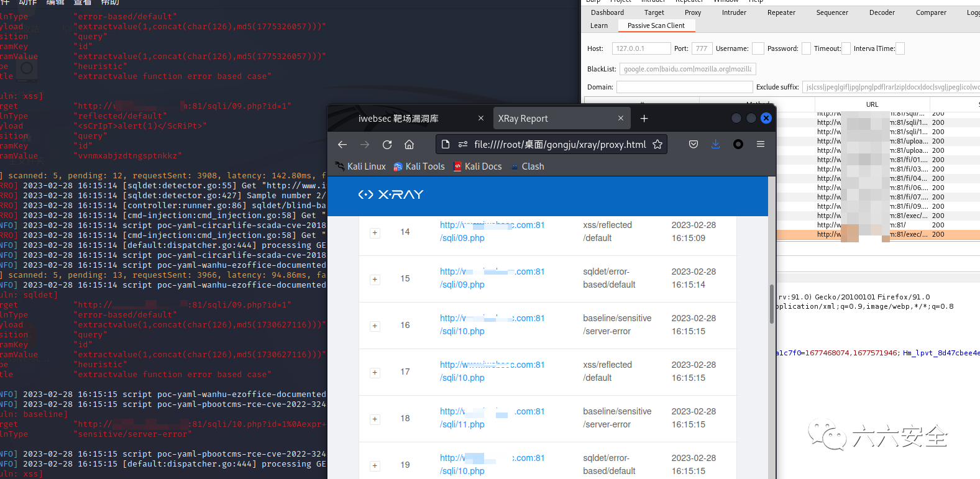Viewport: 980px width, 479px height.
Task: Click the Host field in Burp
Action: 641,48
